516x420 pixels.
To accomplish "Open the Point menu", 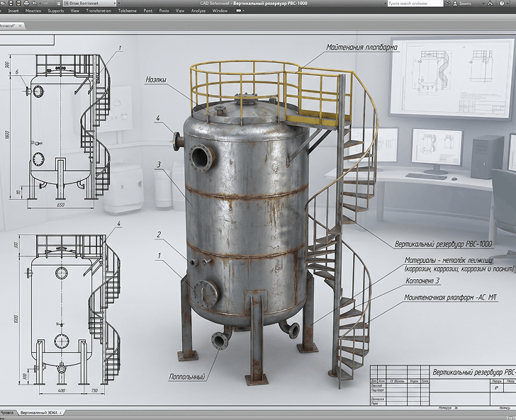I will [147, 11].
